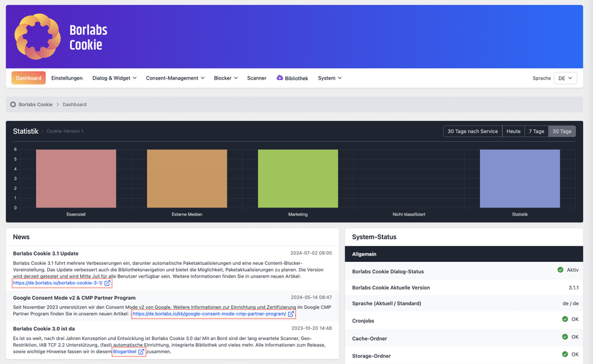Click the external link icon after the Borlabs 3.1 URL
This screenshot has width=593, height=364.
106,284
